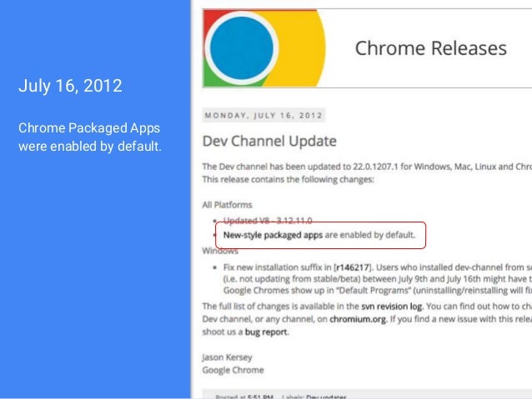The image size is (532, 399).
Task: Click the Chrome logo in the blog header
Action: pyautogui.click(x=264, y=48)
